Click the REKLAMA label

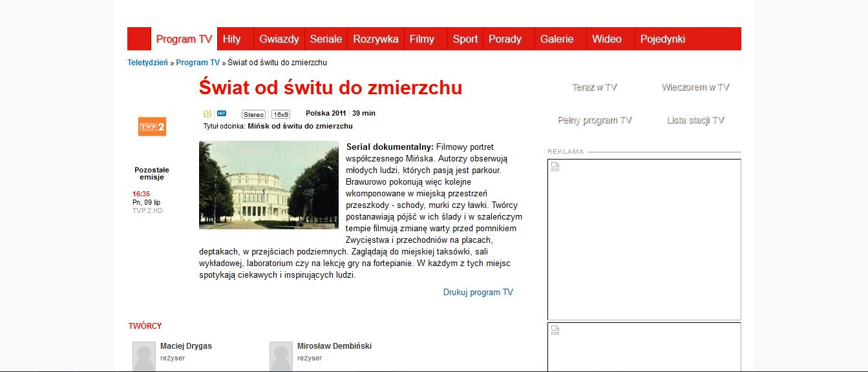(566, 152)
